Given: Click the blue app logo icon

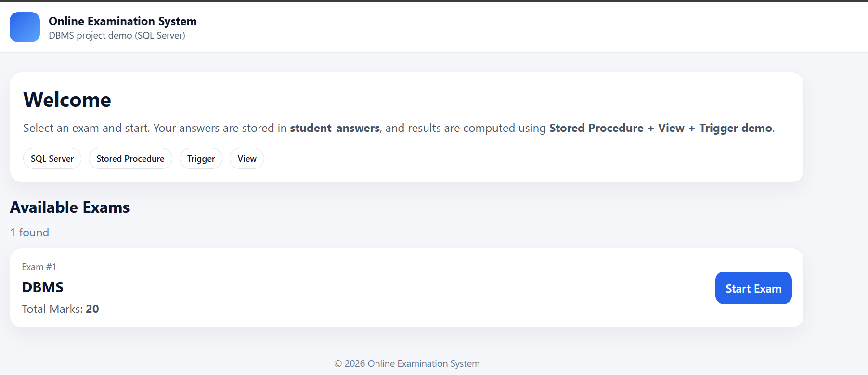Looking at the screenshot, I should coord(25,27).
